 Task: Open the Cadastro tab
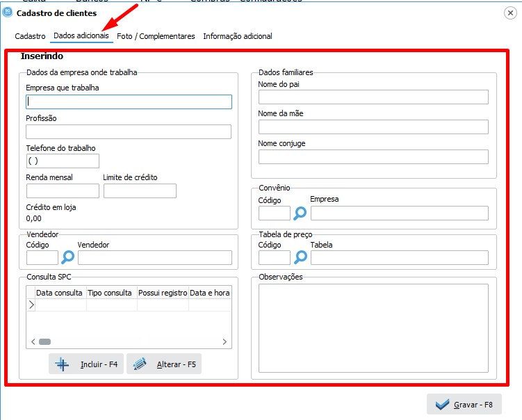point(31,36)
